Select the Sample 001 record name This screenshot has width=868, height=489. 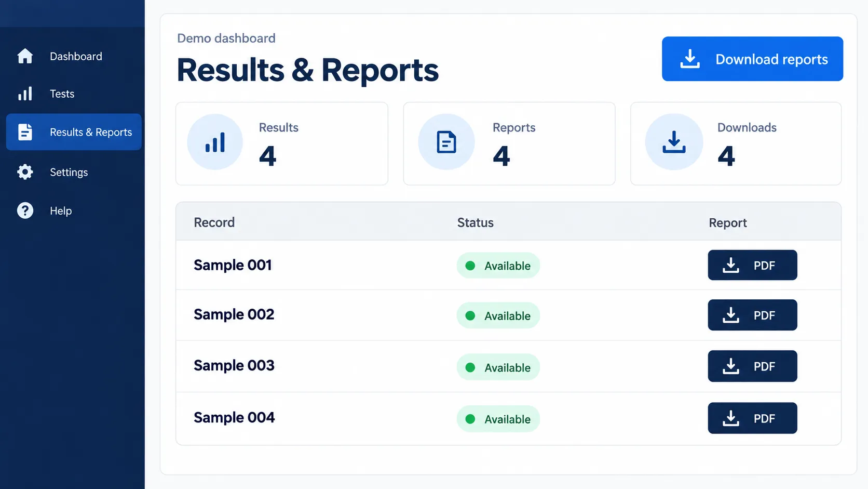tap(233, 265)
